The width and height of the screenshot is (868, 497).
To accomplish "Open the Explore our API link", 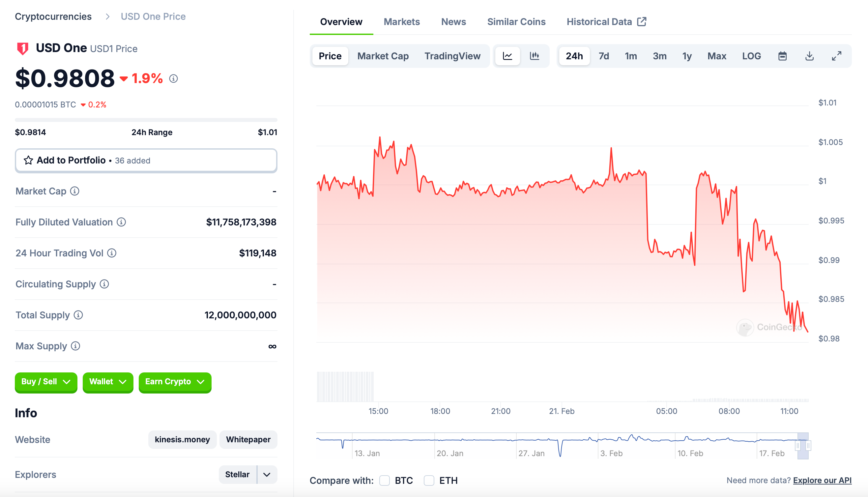I will click(x=822, y=480).
